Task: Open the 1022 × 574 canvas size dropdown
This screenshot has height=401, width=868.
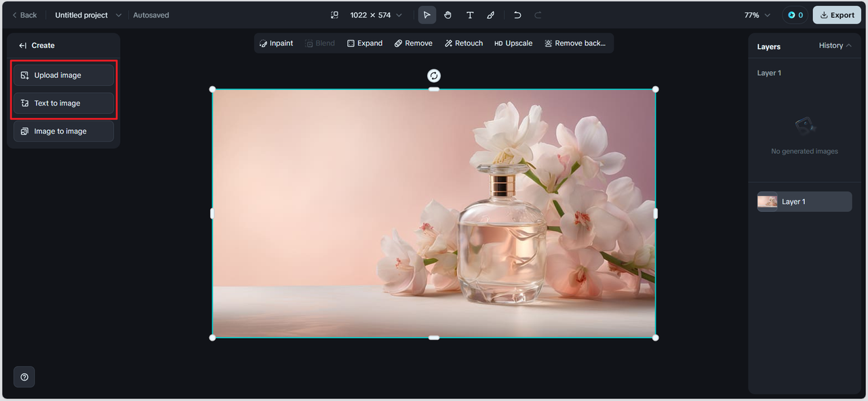Action: coord(376,15)
